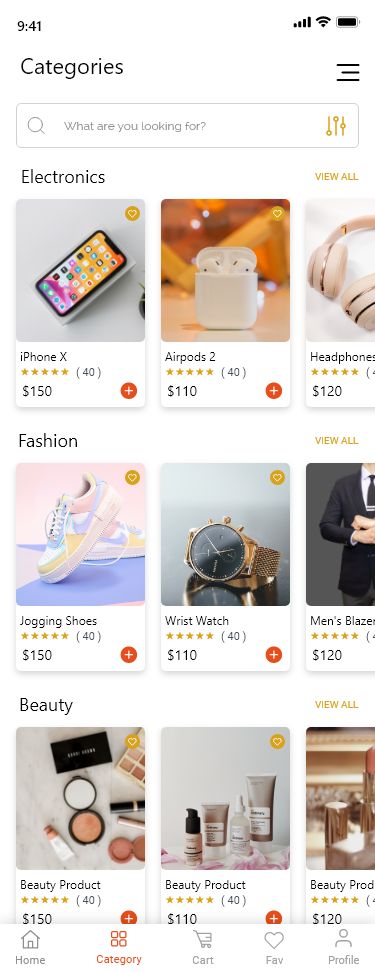This screenshot has height=972, width=375.
Task: Click the search input field
Action: click(x=187, y=126)
